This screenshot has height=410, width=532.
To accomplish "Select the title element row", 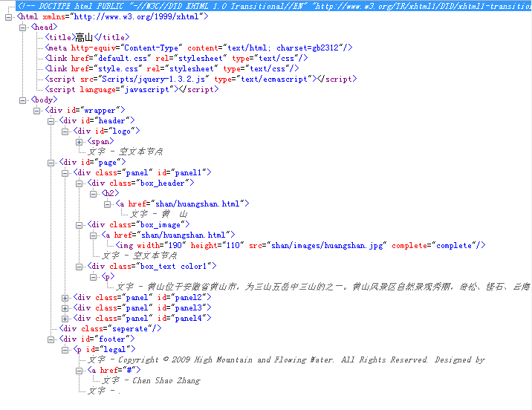I will point(87,37).
